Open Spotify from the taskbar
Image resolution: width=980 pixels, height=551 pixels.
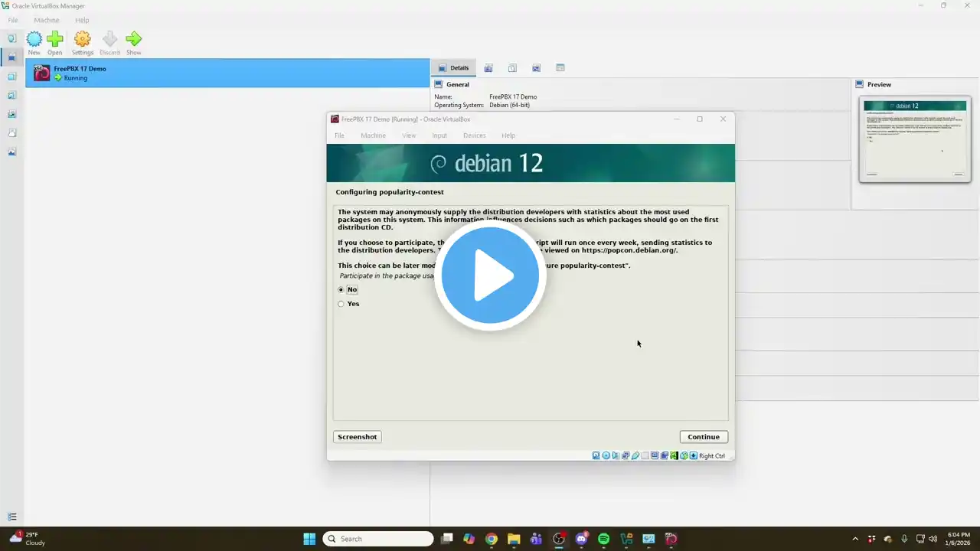tap(603, 539)
